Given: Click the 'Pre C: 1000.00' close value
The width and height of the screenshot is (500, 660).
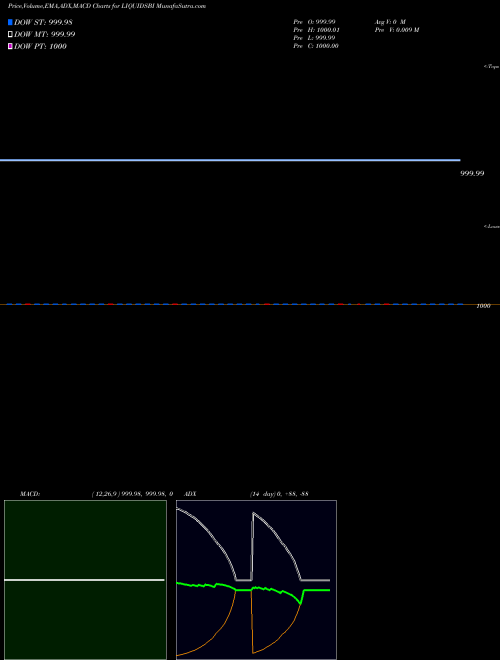Looking at the screenshot, I should pyautogui.click(x=316, y=46).
